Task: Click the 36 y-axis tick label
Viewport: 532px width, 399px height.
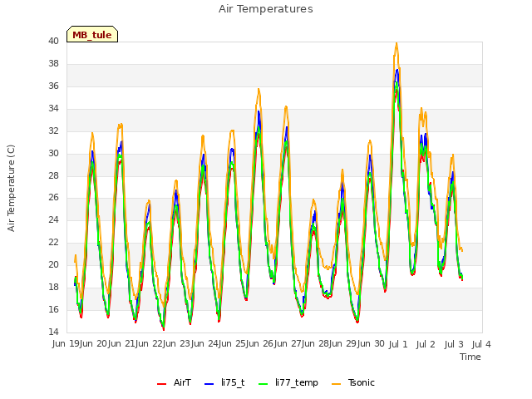Action: pyautogui.click(x=53, y=86)
